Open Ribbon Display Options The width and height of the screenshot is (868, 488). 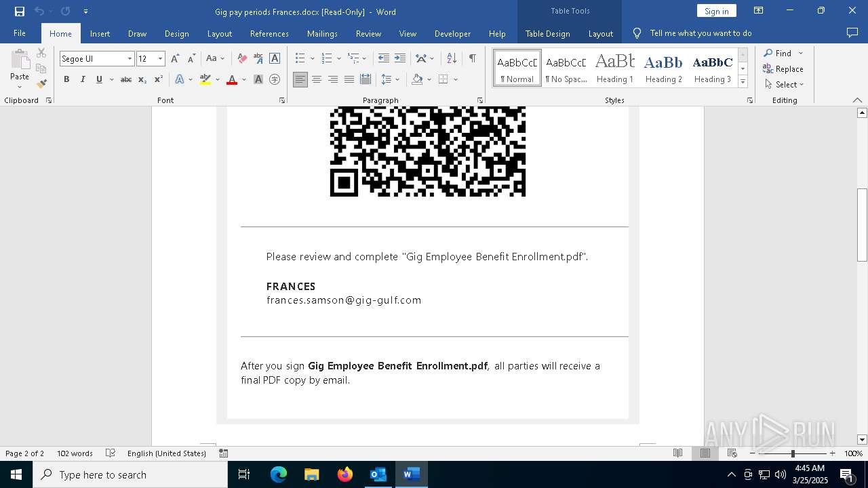tap(759, 11)
